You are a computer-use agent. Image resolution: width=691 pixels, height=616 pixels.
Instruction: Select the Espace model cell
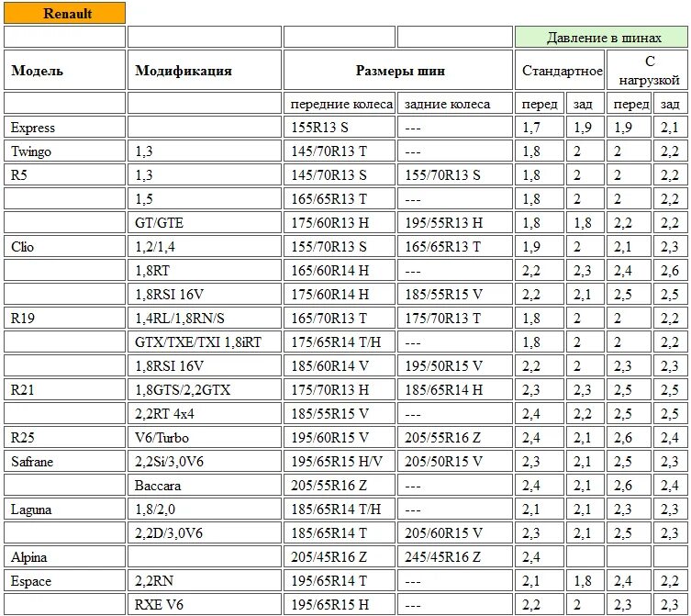coord(64,580)
